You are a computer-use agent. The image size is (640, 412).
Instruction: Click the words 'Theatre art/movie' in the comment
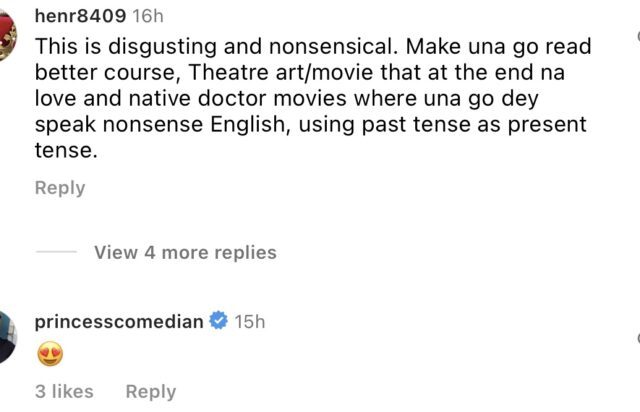pyautogui.click(x=264, y=73)
